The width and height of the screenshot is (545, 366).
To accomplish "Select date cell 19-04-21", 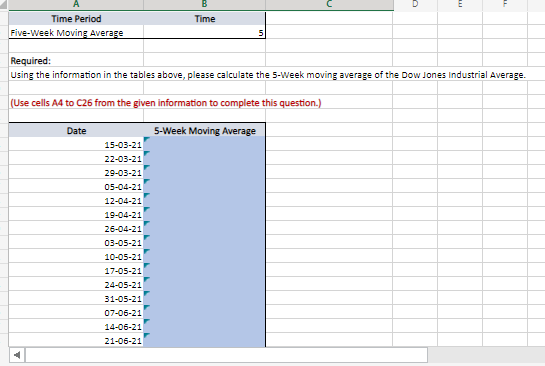I will [x=76, y=214].
